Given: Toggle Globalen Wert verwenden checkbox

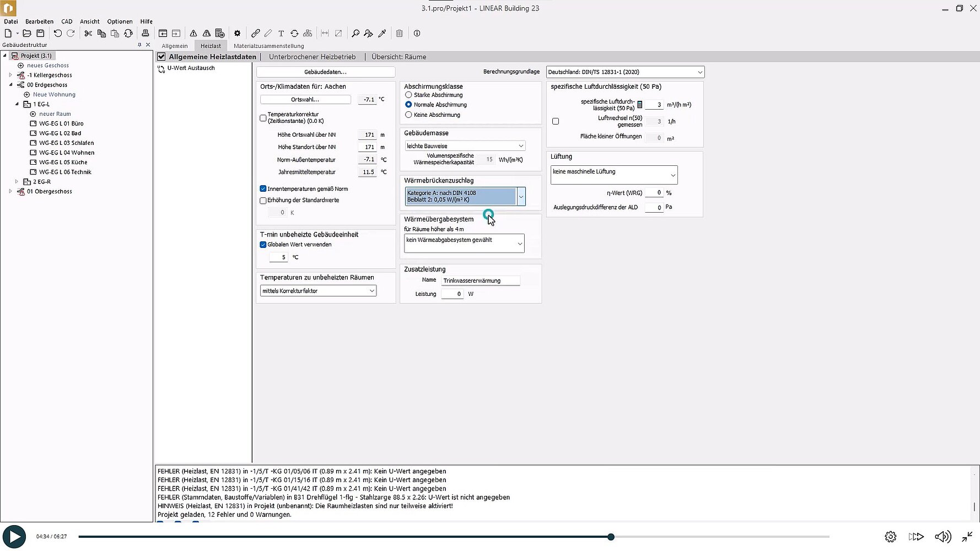Looking at the screenshot, I should [x=263, y=245].
